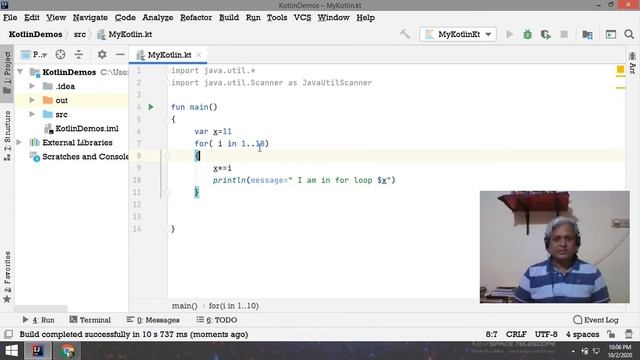The width and height of the screenshot is (640, 360).
Task: Toggle the Project side tool window
Action: [7, 73]
